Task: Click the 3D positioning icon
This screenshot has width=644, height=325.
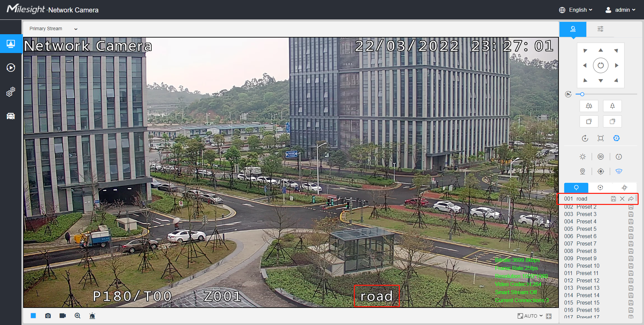Action: [x=601, y=157]
